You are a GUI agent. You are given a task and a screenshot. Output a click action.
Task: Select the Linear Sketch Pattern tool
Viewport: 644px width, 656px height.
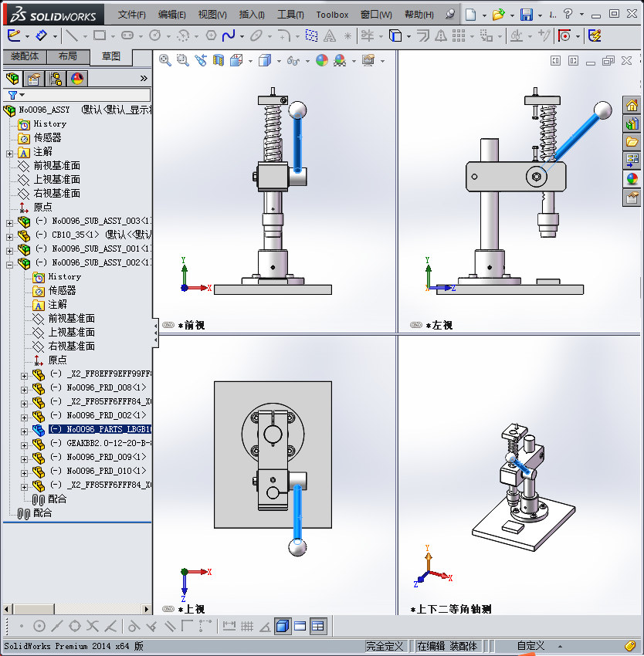coord(459,36)
